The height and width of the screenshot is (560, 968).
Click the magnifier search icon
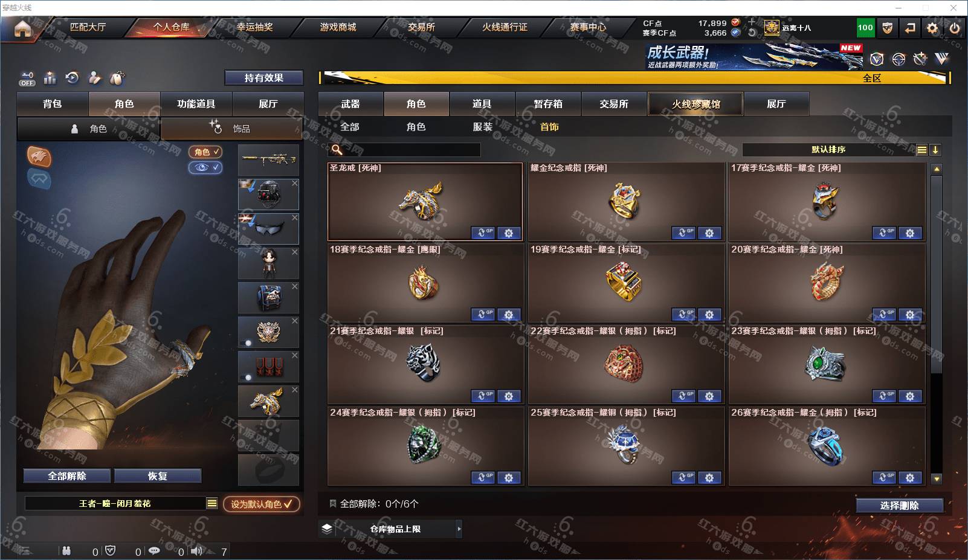point(337,150)
